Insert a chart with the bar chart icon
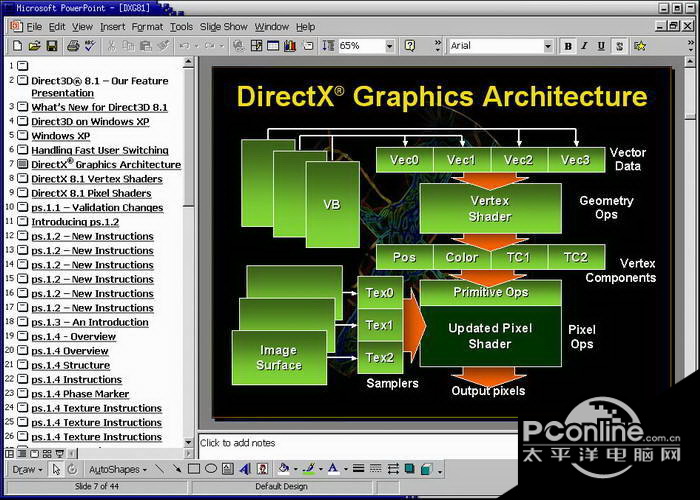This screenshot has height=500, width=700. point(290,46)
